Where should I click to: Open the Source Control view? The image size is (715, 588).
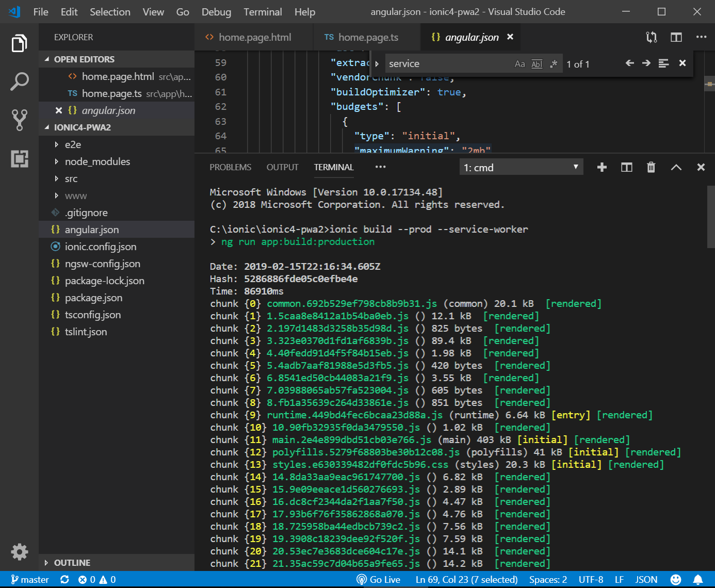pyautogui.click(x=19, y=120)
